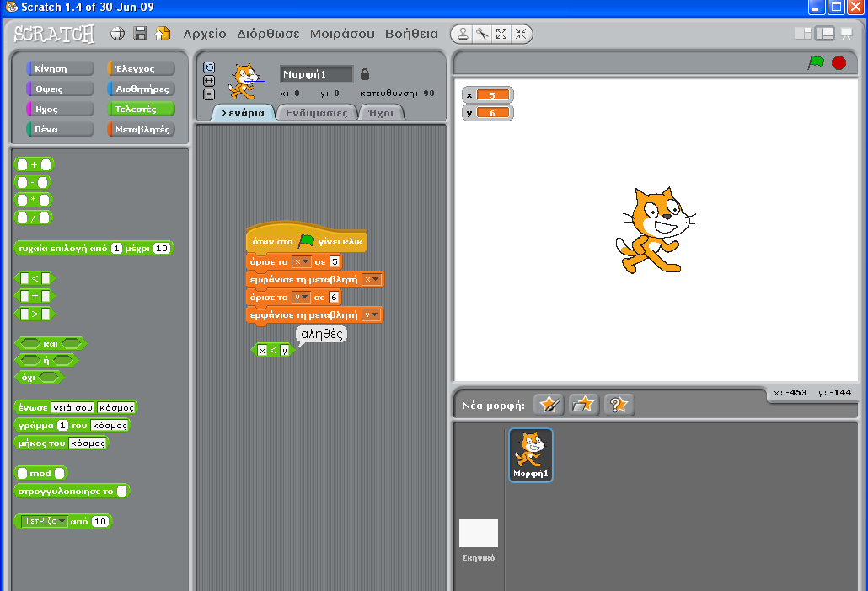The height and width of the screenshot is (591, 868).
Task: Click the 'όχι' boolean block
Action: pyautogui.click(x=40, y=378)
